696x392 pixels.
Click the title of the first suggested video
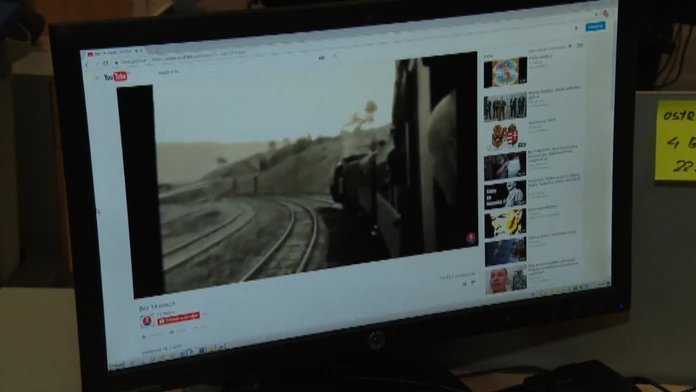tap(540, 57)
